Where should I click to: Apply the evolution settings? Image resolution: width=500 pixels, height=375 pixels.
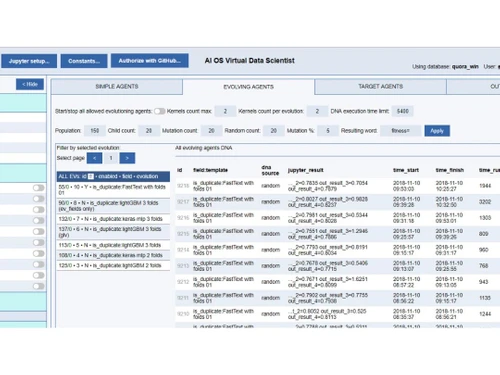(437, 131)
